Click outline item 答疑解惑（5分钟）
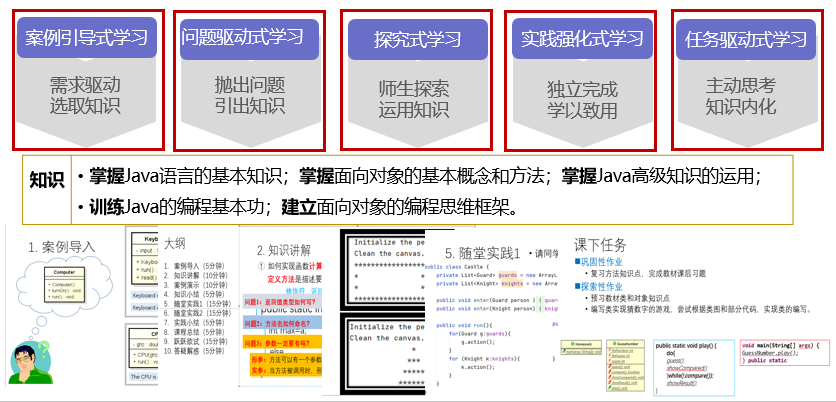This screenshot has width=836, height=402. tap(195, 351)
